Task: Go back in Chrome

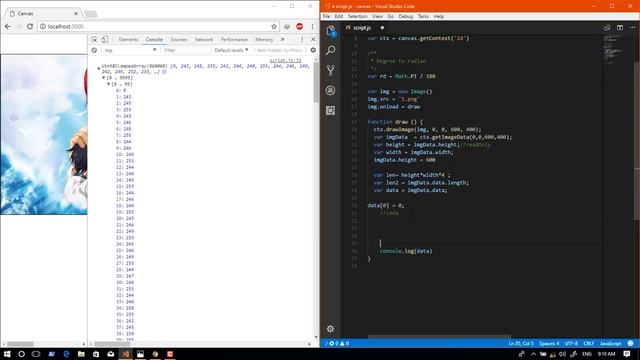Action: pyautogui.click(x=8, y=26)
